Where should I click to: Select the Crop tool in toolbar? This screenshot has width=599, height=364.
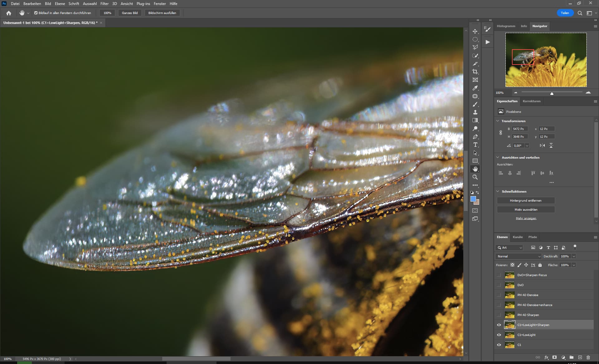pyautogui.click(x=475, y=72)
